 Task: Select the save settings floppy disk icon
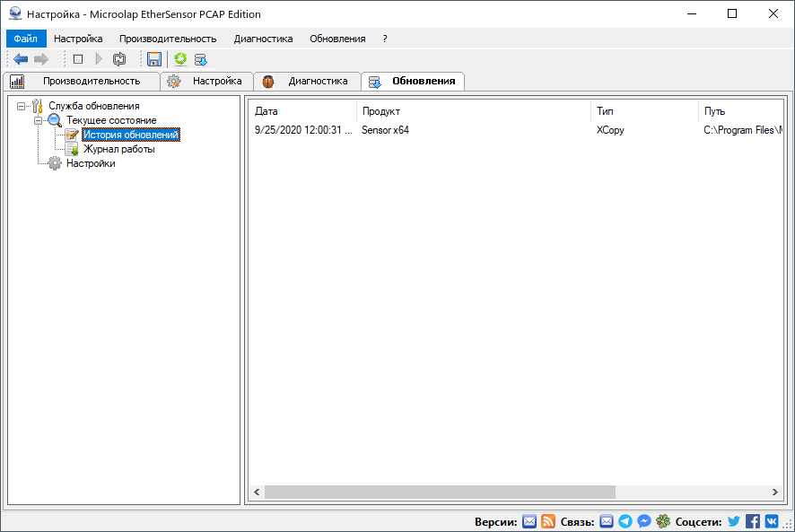click(x=154, y=59)
